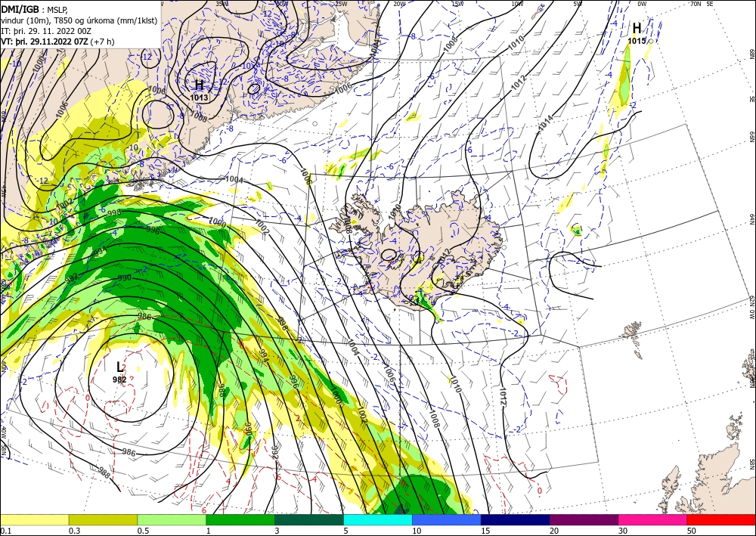Click the '64N' latitude label on right edge
Screen dimensions: 756x536
pyautogui.click(x=751, y=219)
